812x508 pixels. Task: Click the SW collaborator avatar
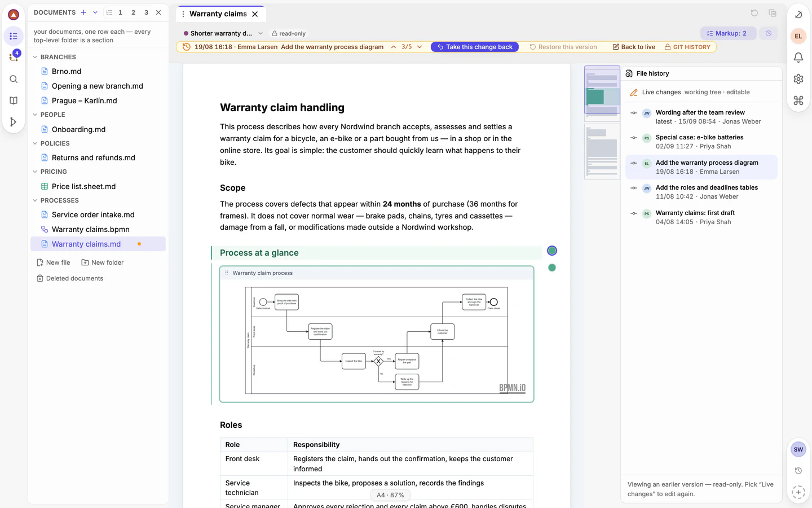[x=798, y=450]
